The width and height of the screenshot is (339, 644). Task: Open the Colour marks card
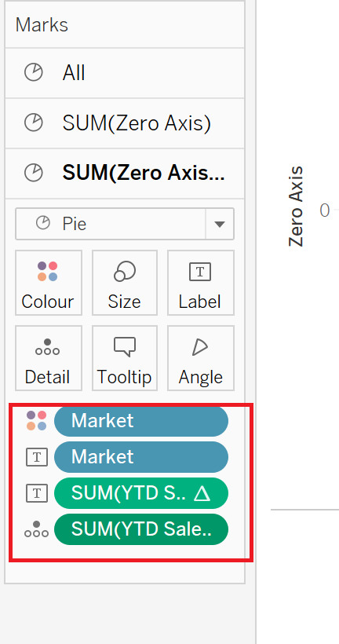pyautogui.click(x=49, y=283)
